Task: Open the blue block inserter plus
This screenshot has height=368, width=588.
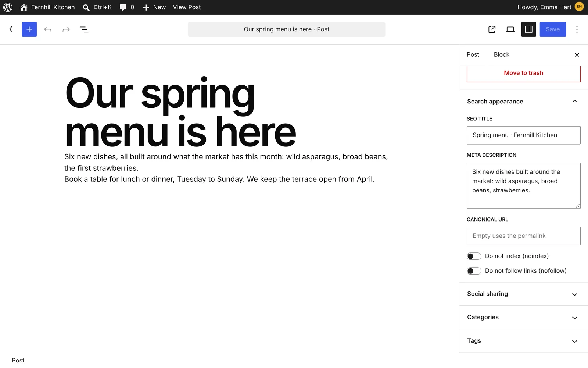Action: tap(29, 29)
